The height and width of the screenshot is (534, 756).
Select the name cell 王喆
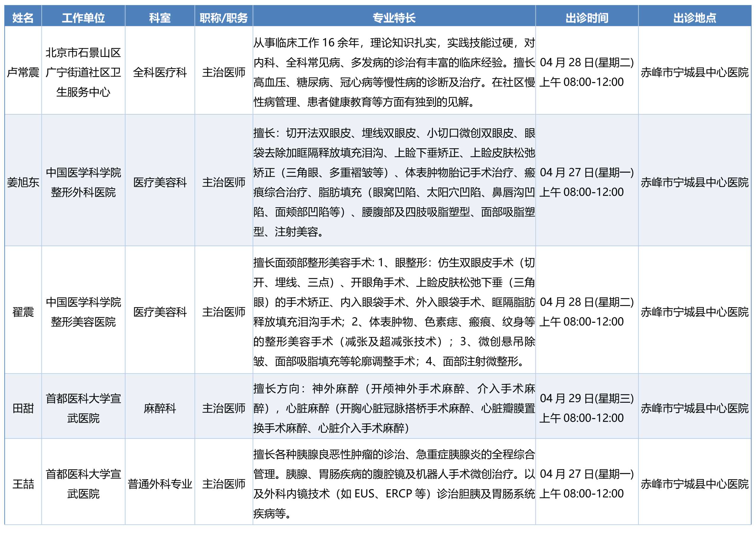(23, 484)
